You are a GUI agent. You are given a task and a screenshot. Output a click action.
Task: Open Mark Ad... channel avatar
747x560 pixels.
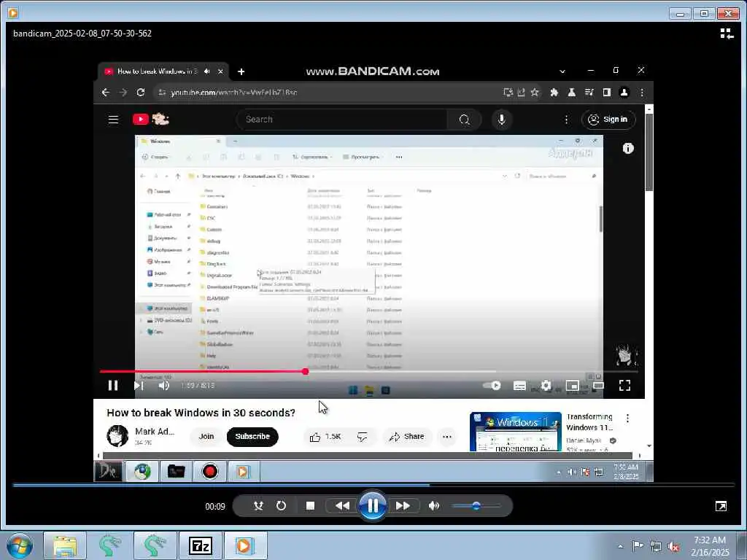point(117,436)
